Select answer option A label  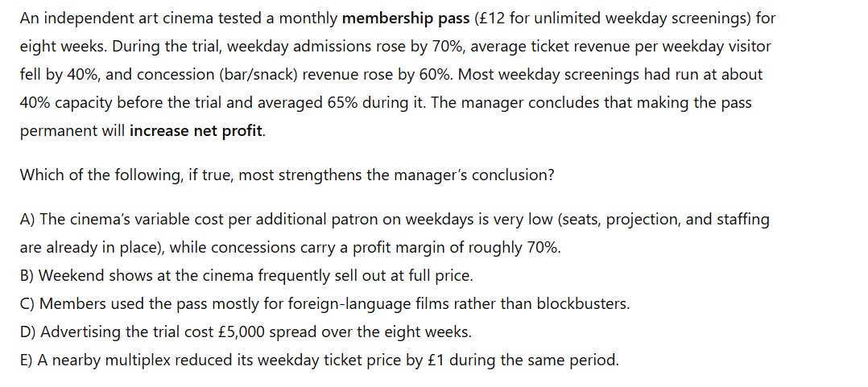click(x=27, y=220)
